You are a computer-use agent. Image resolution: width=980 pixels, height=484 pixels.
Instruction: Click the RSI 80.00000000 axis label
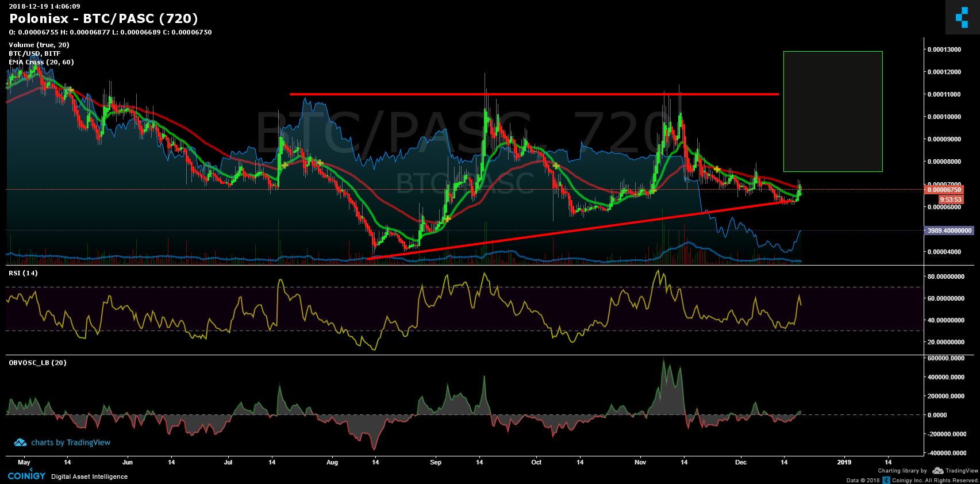(946, 276)
